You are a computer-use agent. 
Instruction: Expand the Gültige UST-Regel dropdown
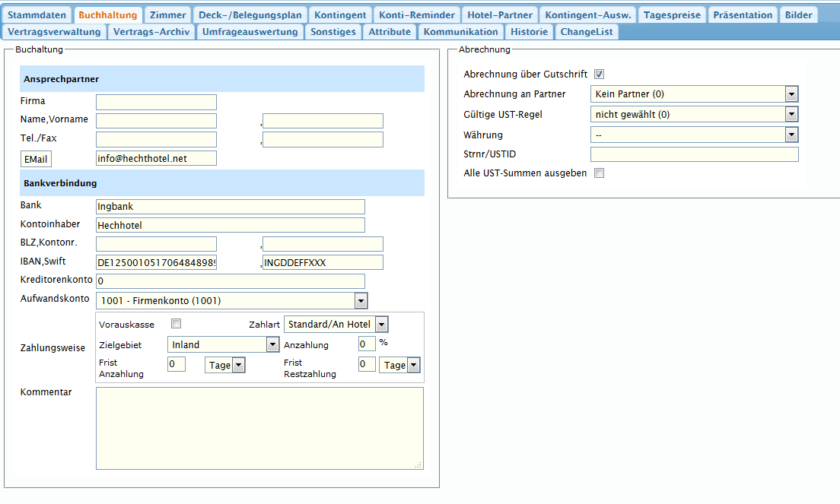click(694, 114)
